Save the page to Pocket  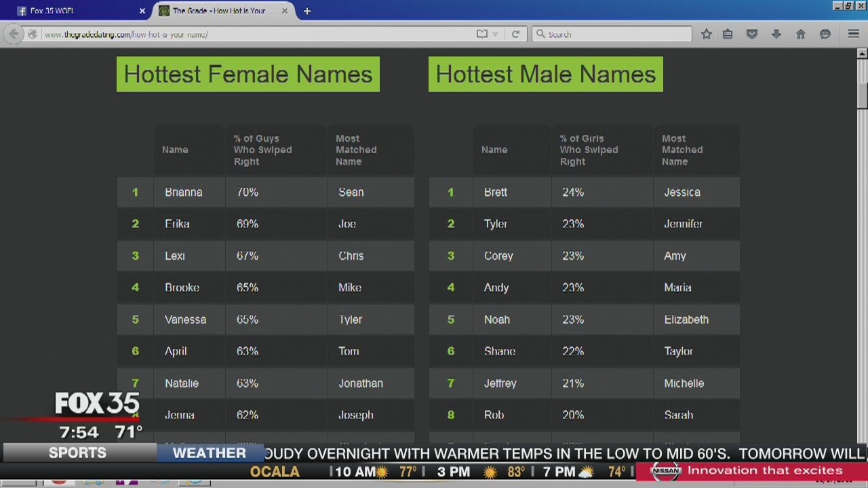point(752,34)
